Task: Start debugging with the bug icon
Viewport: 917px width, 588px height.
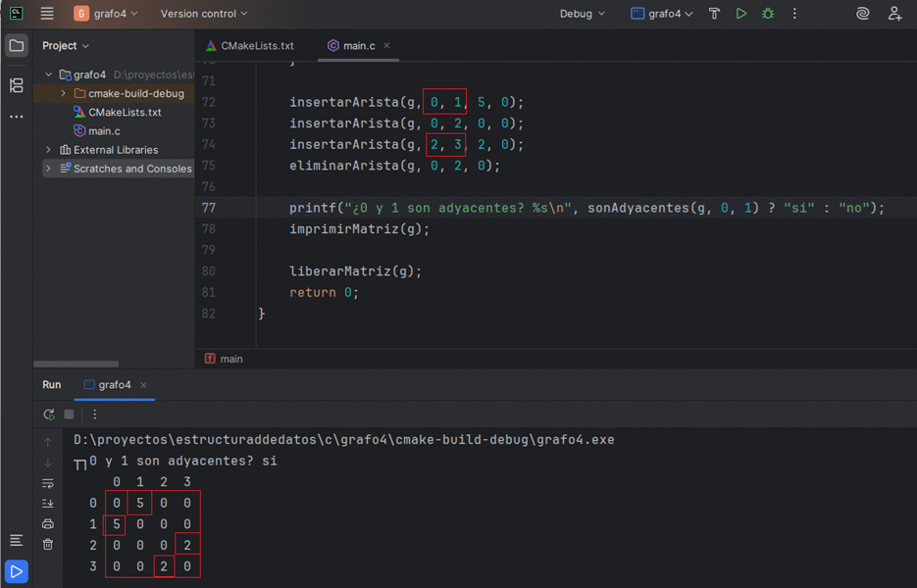Action: (768, 14)
